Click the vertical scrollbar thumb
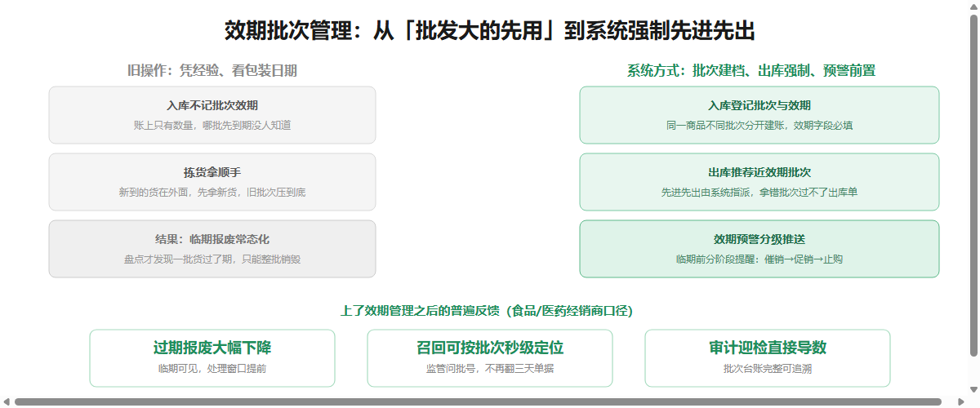 [973, 185]
